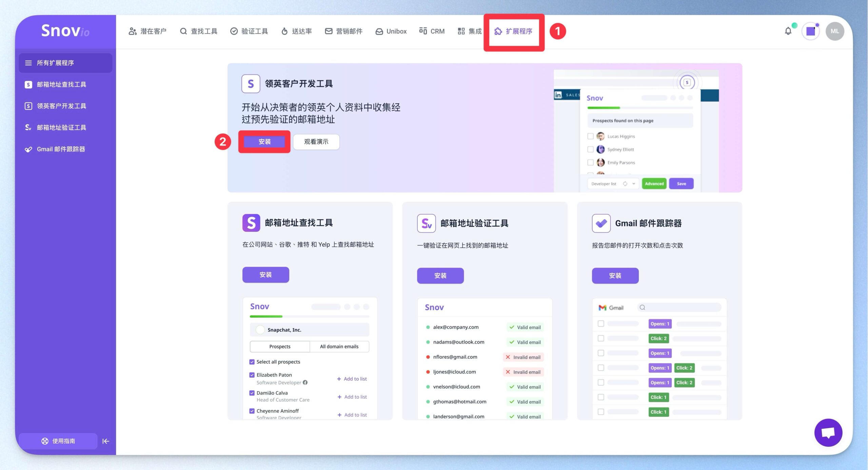868x470 pixels.
Task: Uncheck the Cheyenne Aminoff checkbox
Action: (252, 411)
